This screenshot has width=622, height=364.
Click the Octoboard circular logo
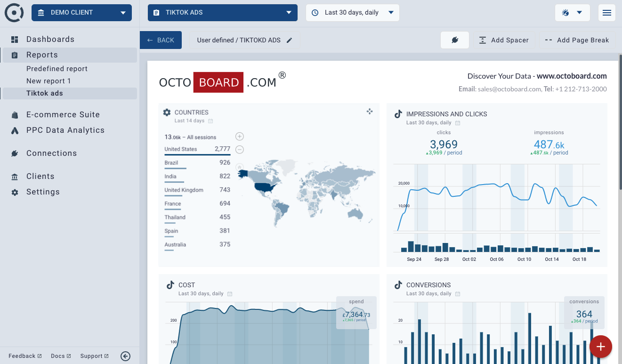(x=14, y=13)
